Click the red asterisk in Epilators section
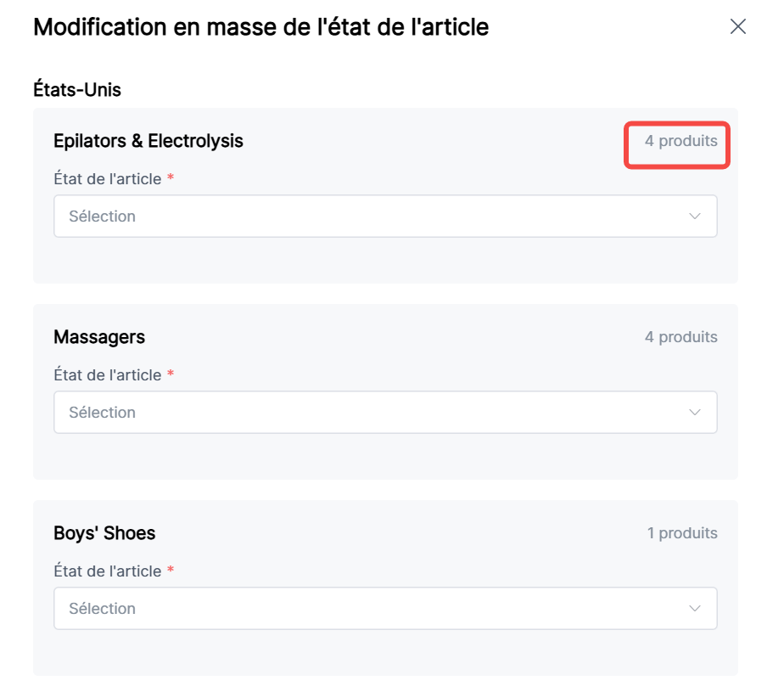 click(170, 178)
